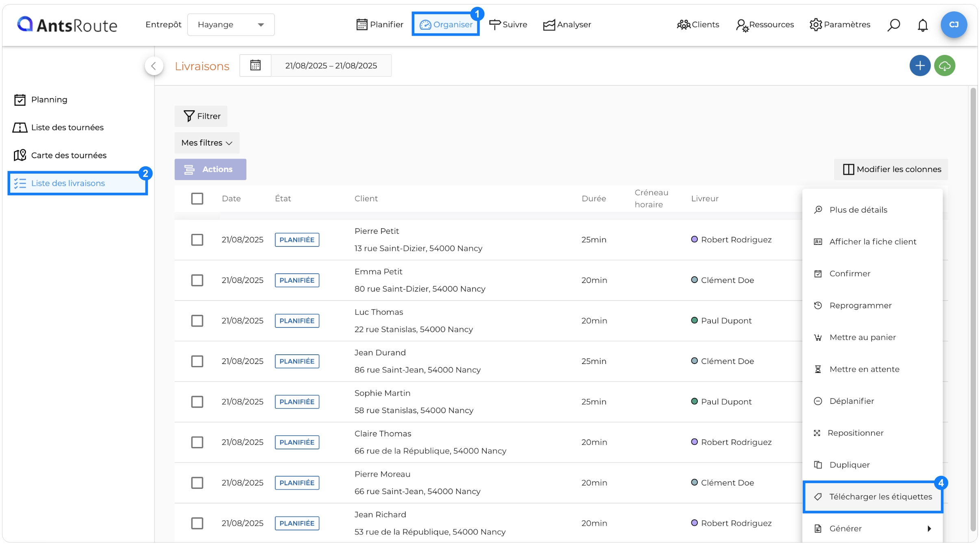Open the Actions dropdown button
The image size is (980, 545).
(210, 169)
